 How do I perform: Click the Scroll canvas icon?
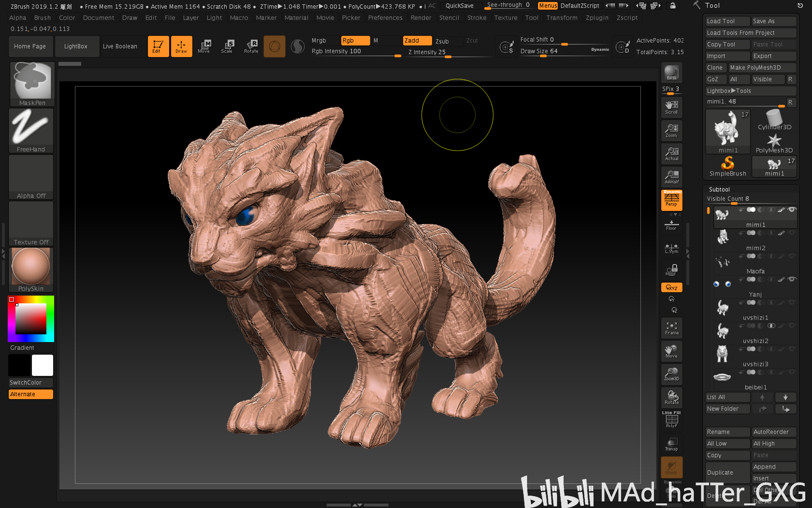(x=671, y=107)
